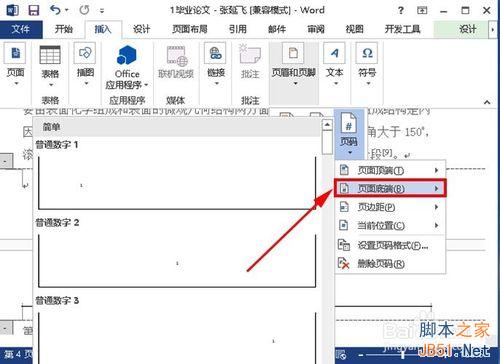Expand the 链接 dropdown arrow
500x364 pixels.
click(217, 83)
